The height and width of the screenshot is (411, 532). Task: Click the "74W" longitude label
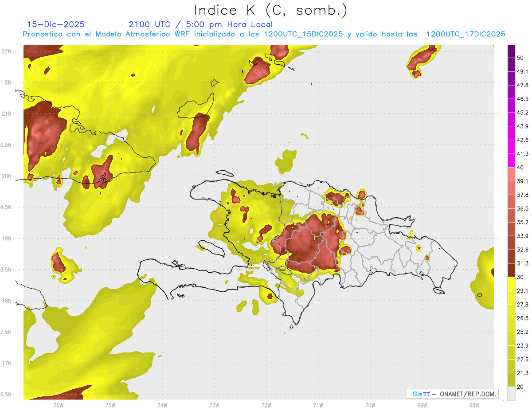(x=162, y=405)
